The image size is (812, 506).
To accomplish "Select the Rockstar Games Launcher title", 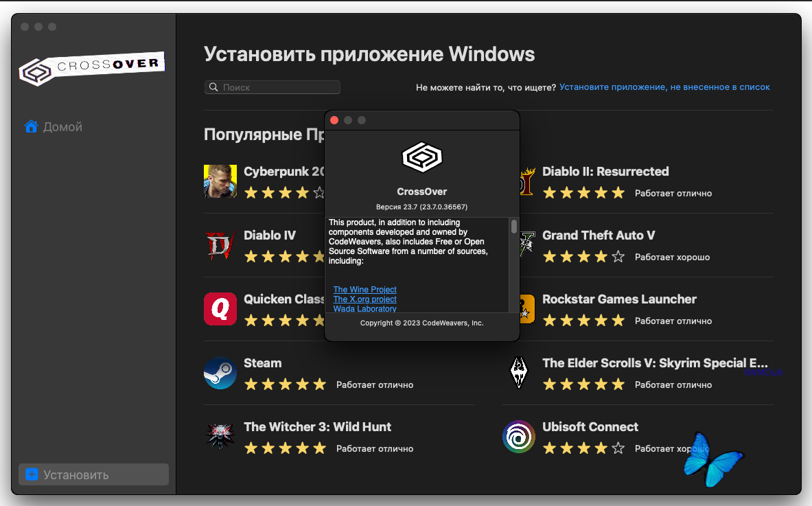I will tap(619, 299).
